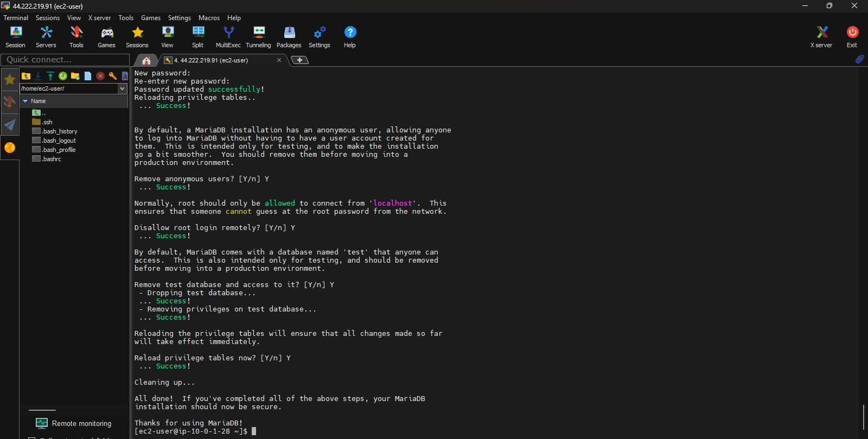Go to parent folder in SFTP toolbar

pyautogui.click(x=26, y=76)
